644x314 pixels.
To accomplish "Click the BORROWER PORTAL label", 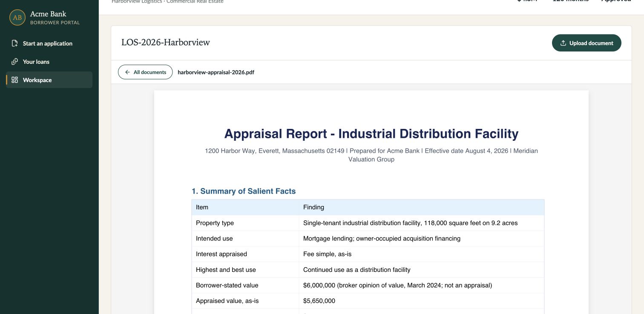I will pyautogui.click(x=55, y=23).
